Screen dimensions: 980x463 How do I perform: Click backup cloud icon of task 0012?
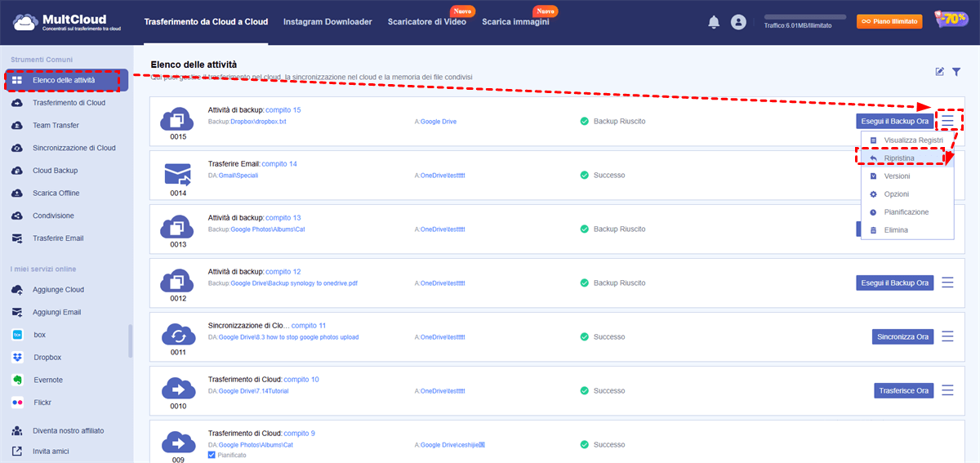coord(177,282)
